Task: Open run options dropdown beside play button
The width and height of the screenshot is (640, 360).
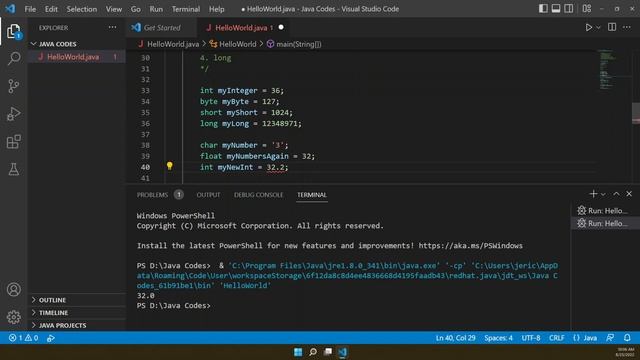Action: pyautogui.click(x=598, y=27)
